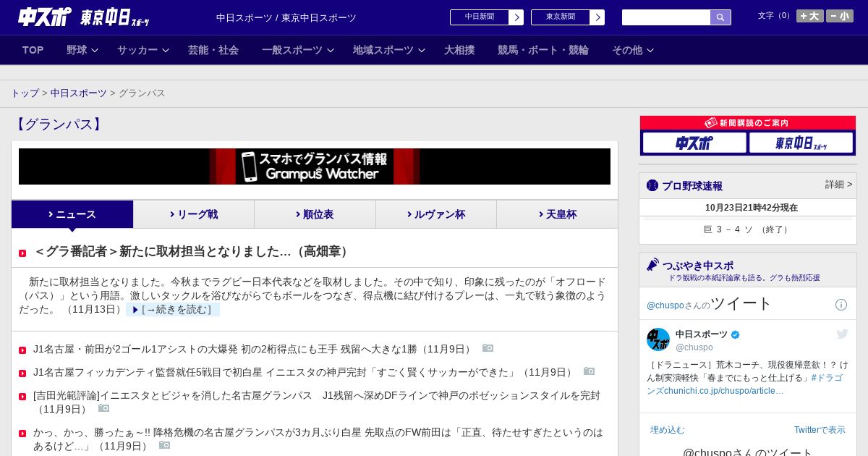Screen dimensions: 868x456
Task: Open article フィッカデンティ監督就任5戦目で初白星
Action: pos(305,372)
